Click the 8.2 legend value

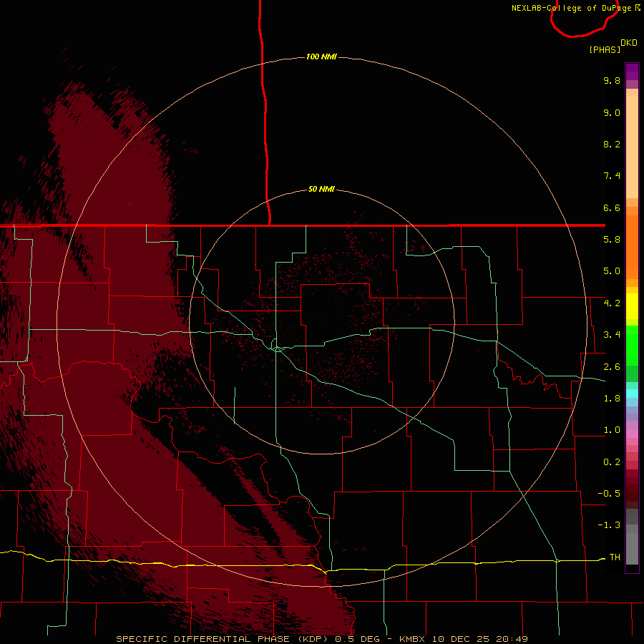612,144
